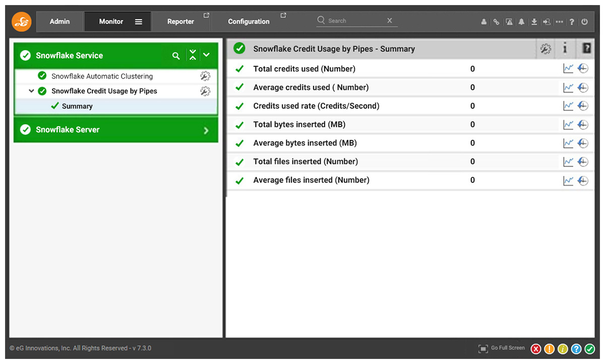Click the arrow-and-person icon in header
The image size is (605, 364).
pos(547,22)
